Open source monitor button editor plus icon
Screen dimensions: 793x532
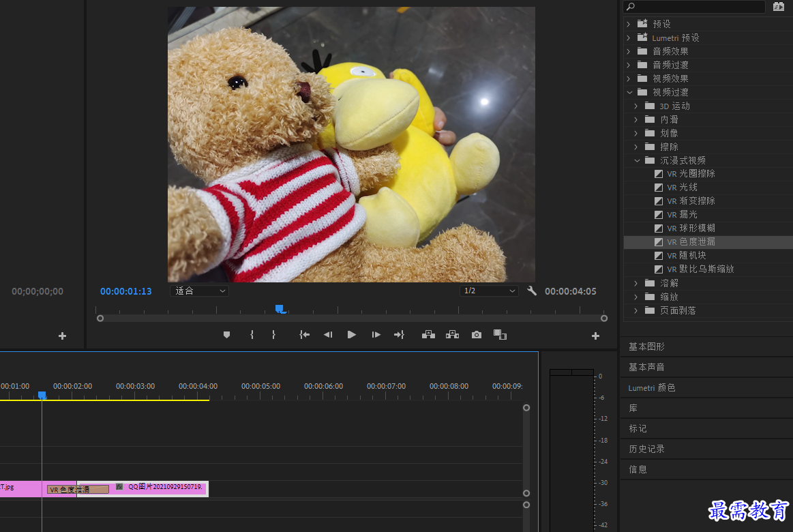[x=62, y=336]
